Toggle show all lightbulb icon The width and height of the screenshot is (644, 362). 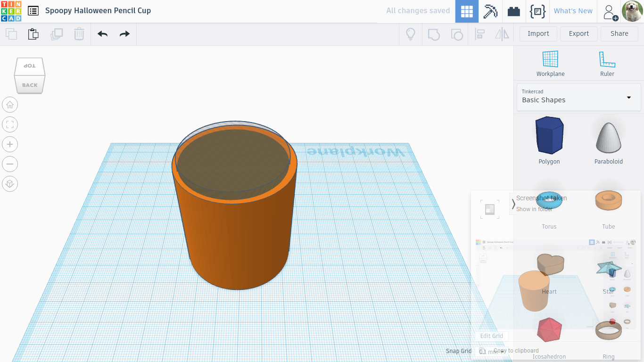click(411, 34)
